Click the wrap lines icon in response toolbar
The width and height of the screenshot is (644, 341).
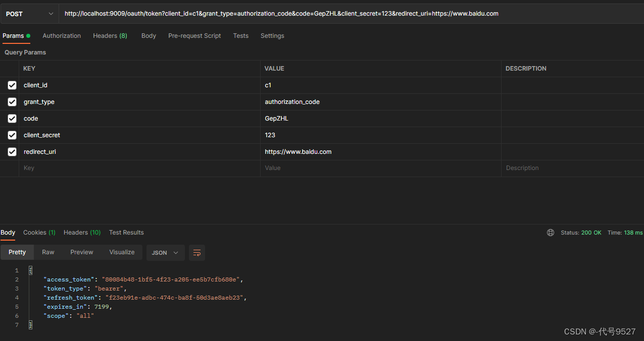(197, 252)
